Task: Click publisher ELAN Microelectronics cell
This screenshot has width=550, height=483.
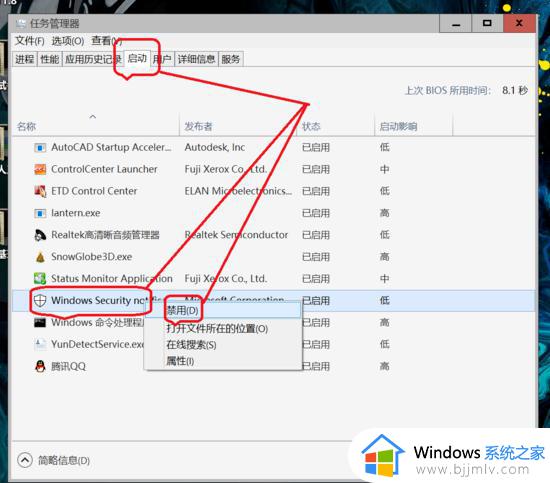Action: pos(238,191)
